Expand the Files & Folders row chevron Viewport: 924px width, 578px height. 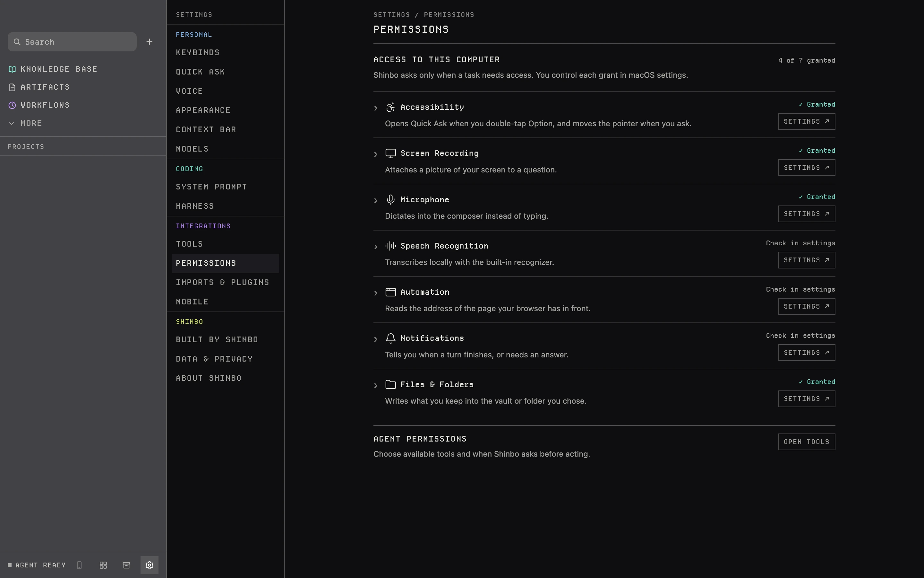point(376,386)
